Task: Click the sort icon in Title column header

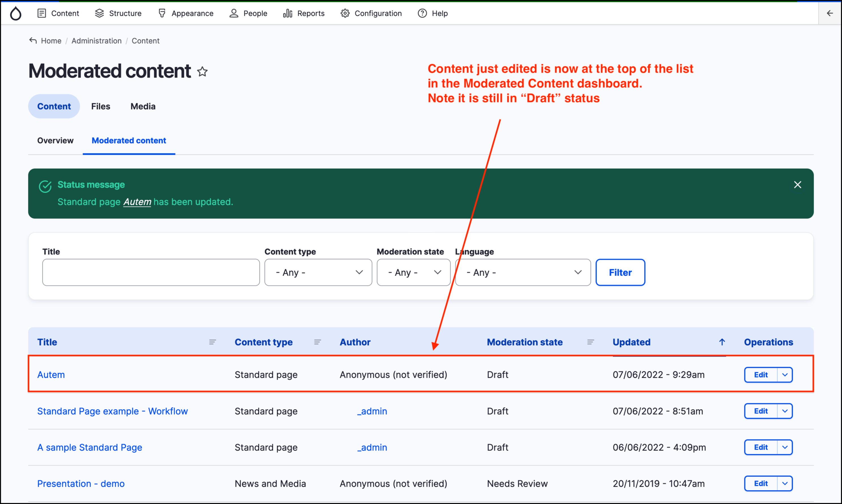Action: 212,342
